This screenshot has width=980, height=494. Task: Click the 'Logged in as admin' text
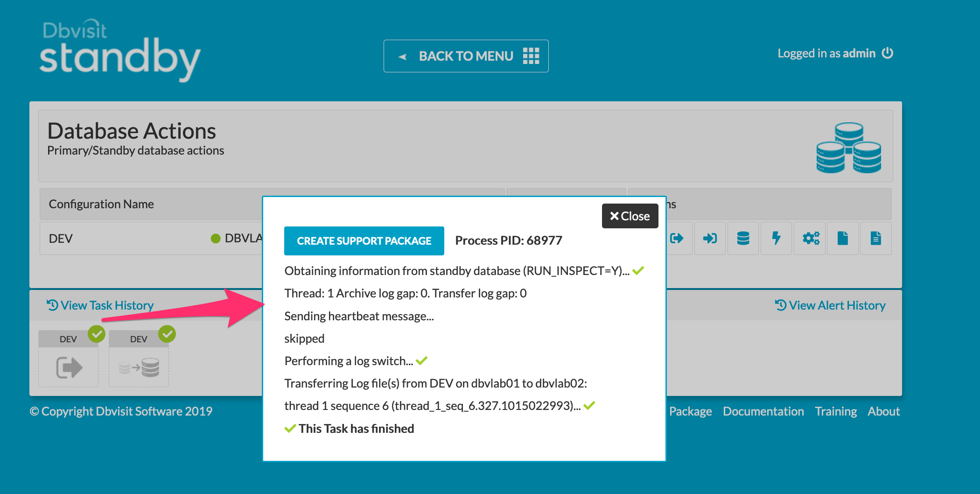click(x=826, y=53)
